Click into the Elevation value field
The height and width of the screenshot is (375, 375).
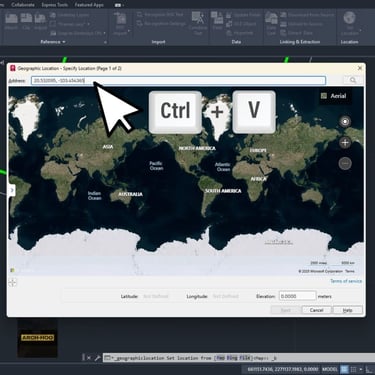(297, 296)
